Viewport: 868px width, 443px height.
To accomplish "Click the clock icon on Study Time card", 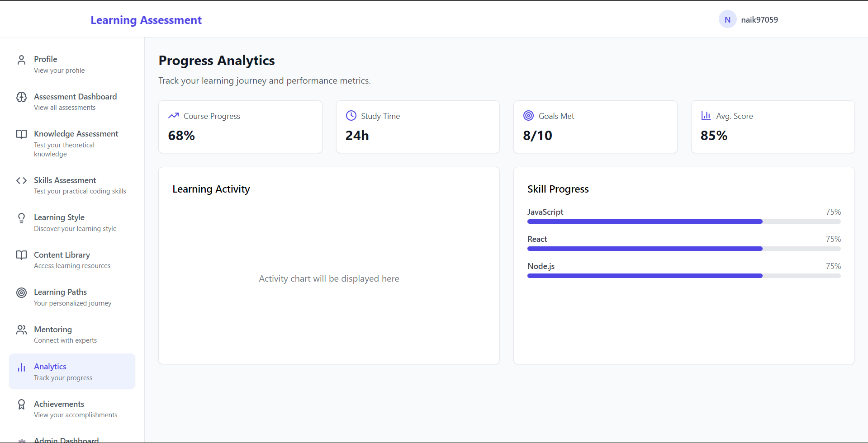I will [351, 116].
